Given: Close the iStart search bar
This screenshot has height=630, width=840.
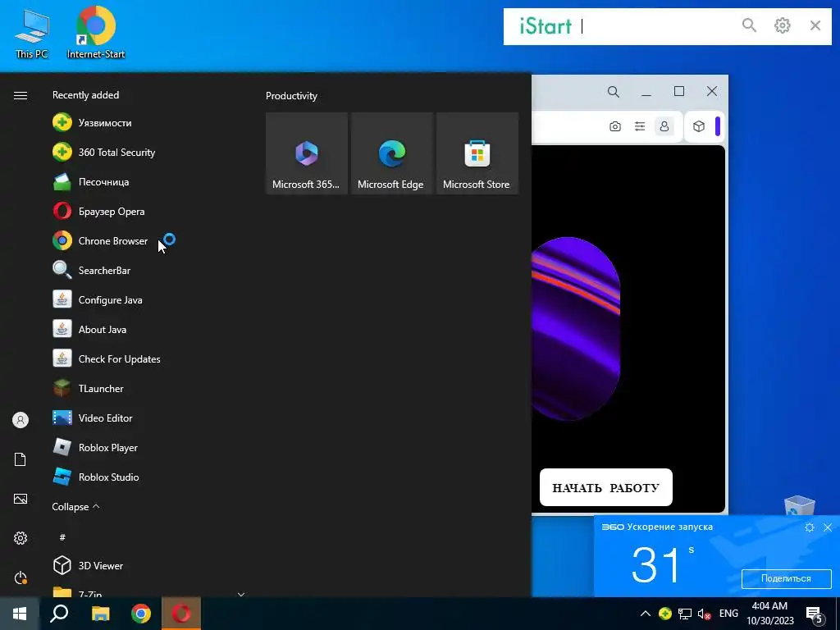Looking at the screenshot, I should point(815,25).
